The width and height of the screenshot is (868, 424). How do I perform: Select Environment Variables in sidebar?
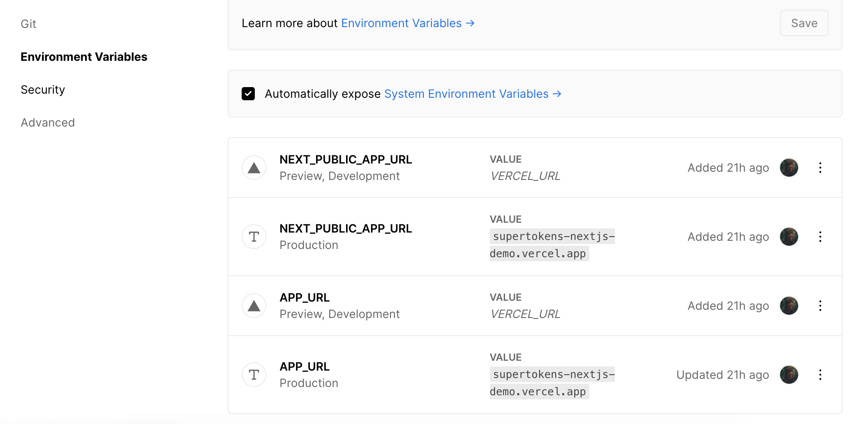(x=84, y=57)
